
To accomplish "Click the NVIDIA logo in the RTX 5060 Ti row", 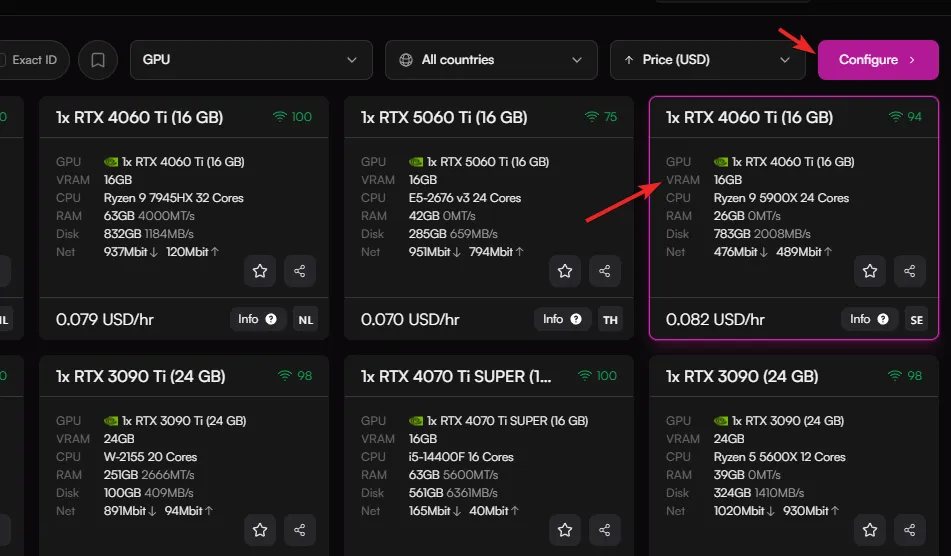I will tap(416, 162).
